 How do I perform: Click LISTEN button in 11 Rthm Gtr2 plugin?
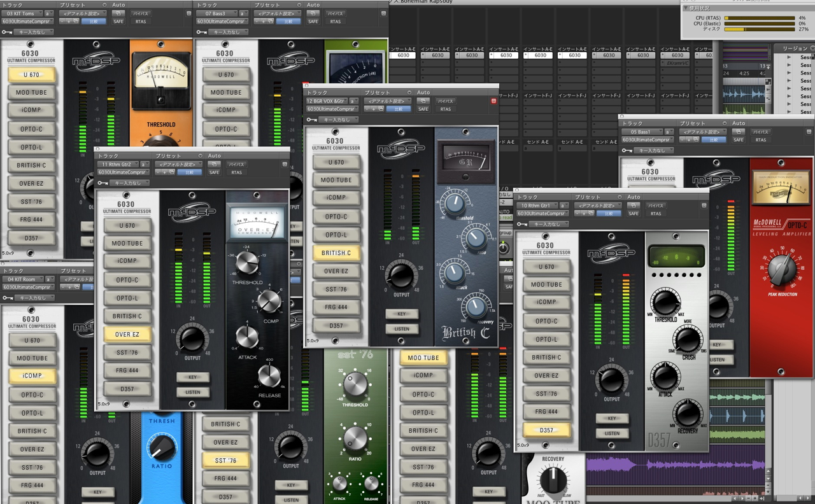[193, 393]
